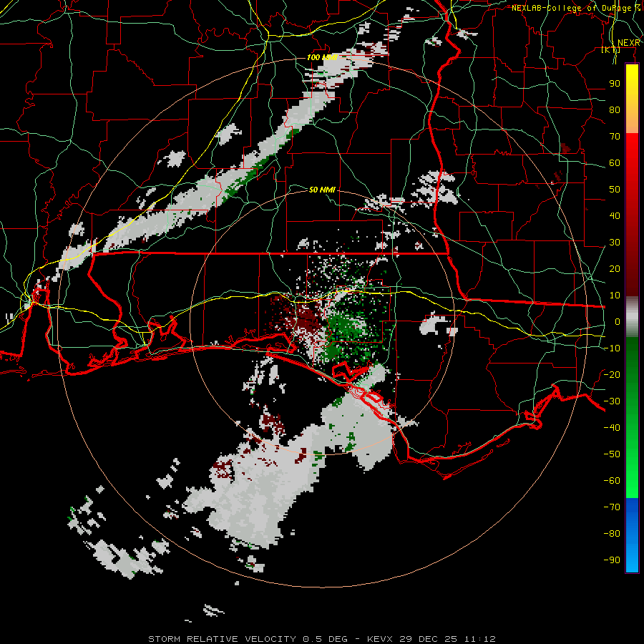Click the 40 value on the velocity scale
The width and height of the screenshot is (644, 644).
pyautogui.click(x=615, y=215)
